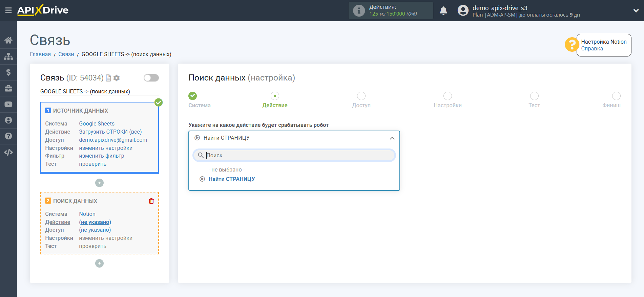644x297 pixels.
Task: Expand the account menu chevron
Action: [636, 10]
